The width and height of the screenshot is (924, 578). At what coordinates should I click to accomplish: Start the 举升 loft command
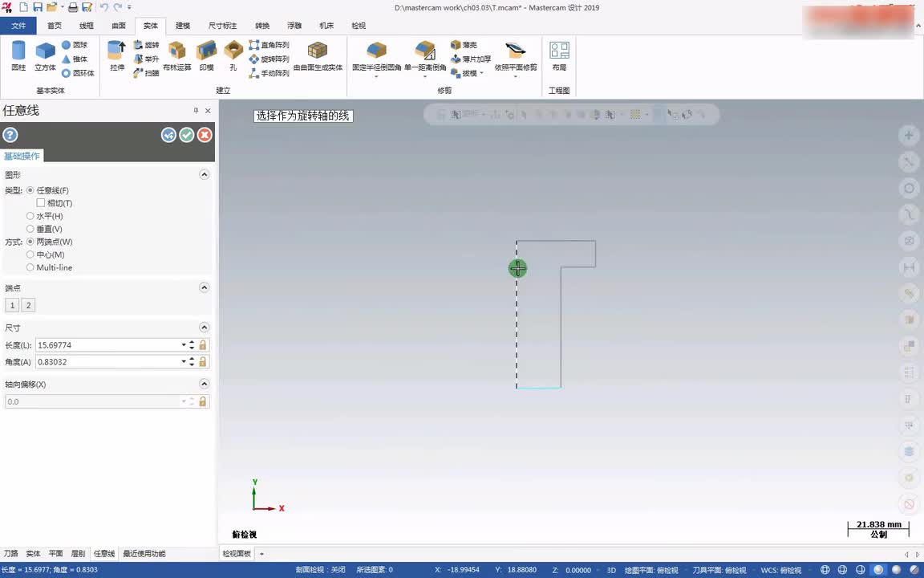pyautogui.click(x=146, y=59)
